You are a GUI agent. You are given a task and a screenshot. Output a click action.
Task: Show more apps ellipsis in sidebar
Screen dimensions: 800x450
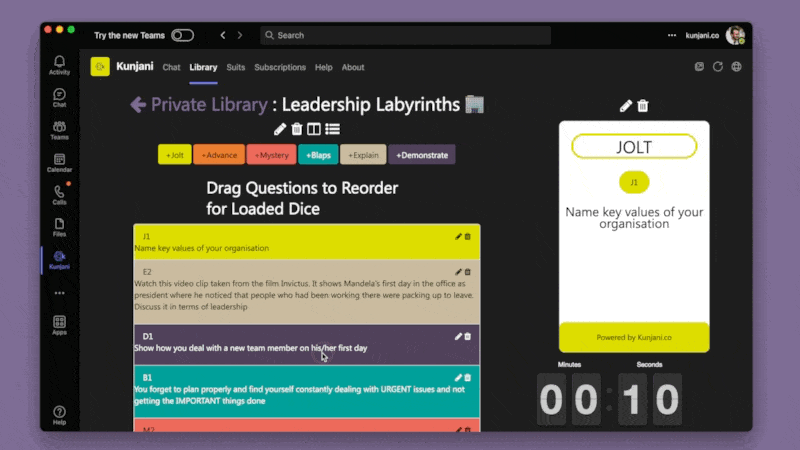tap(59, 293)
